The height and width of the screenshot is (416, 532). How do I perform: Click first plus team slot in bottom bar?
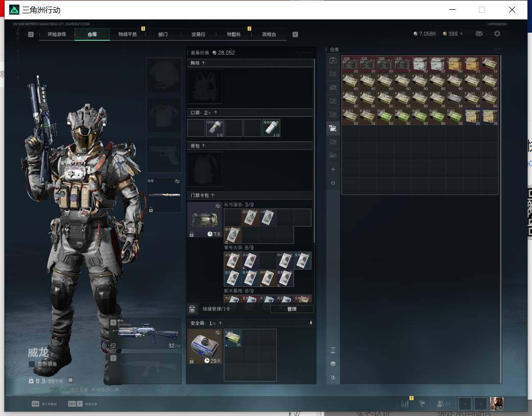pyautogui.click(x=465, y=404)
